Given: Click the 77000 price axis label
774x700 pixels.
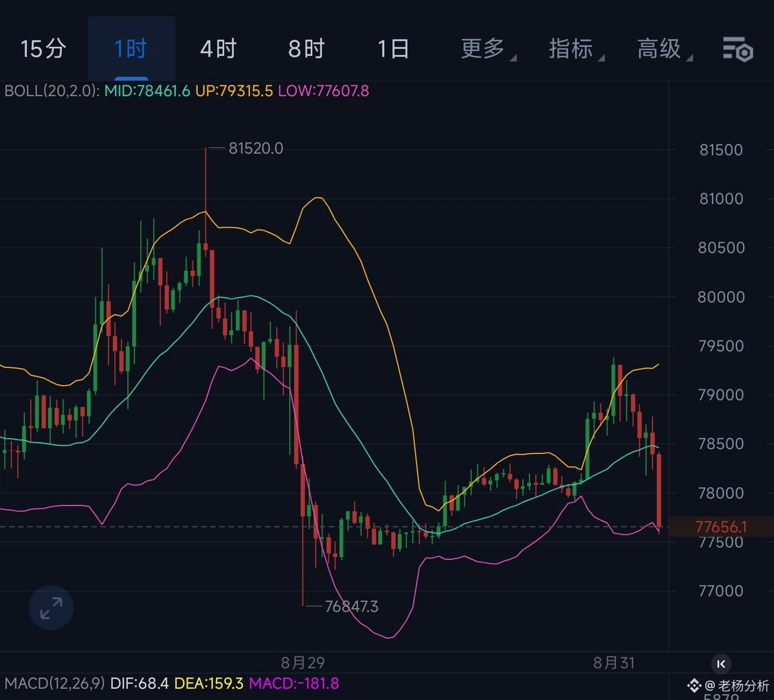Looking at the screenshot, I should [x=721, y=591].
